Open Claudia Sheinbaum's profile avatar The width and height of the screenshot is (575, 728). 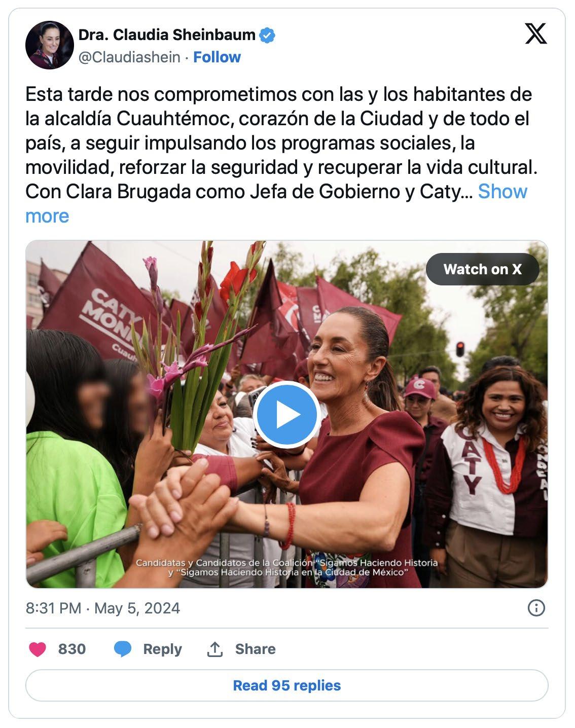tap(50, 45)
